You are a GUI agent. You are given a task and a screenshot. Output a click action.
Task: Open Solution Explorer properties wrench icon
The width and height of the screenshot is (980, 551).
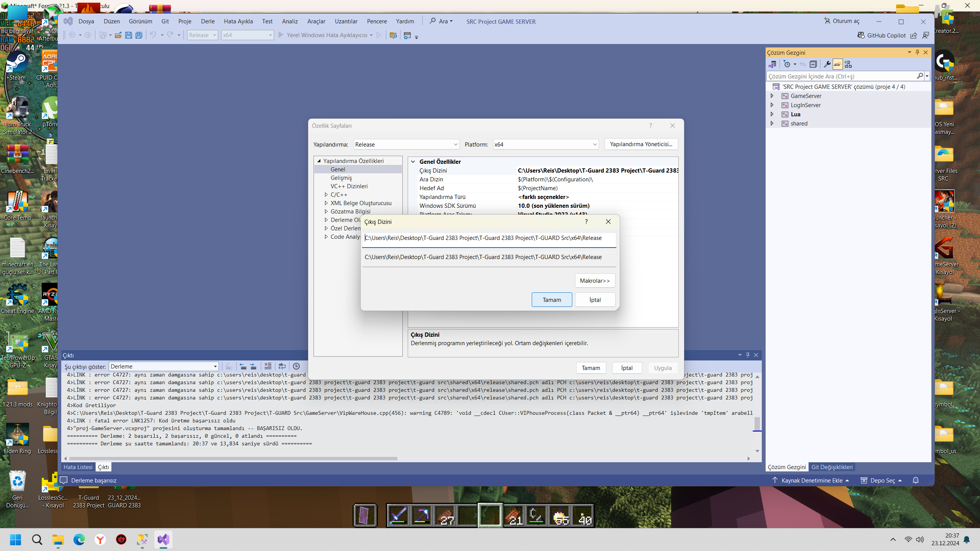tap(827, 64)
